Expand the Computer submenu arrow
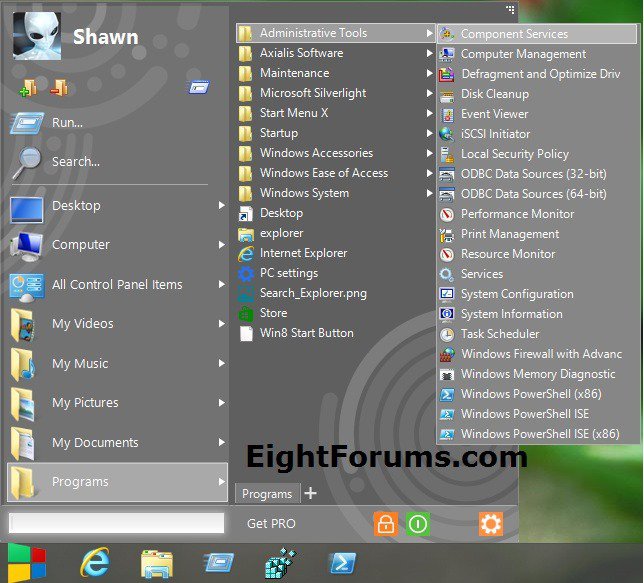The width and height of the screenshot is (644, 583). pos(222,244)
